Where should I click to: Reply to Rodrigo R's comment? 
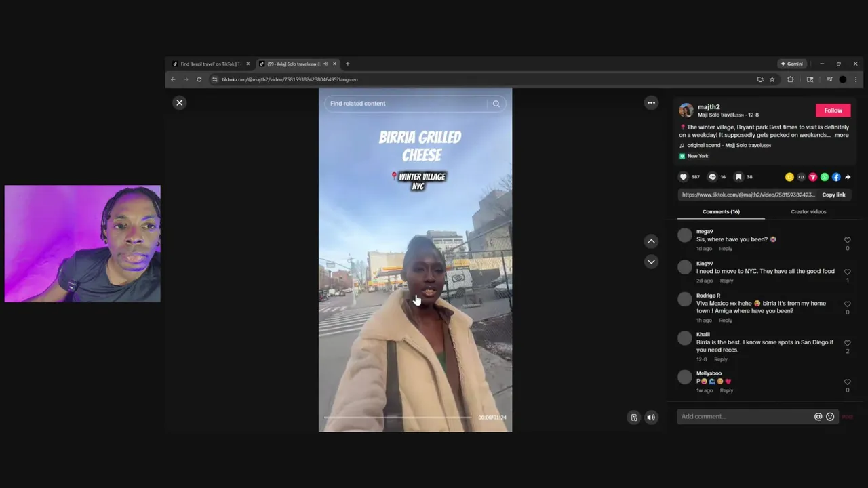coord(726,321)
